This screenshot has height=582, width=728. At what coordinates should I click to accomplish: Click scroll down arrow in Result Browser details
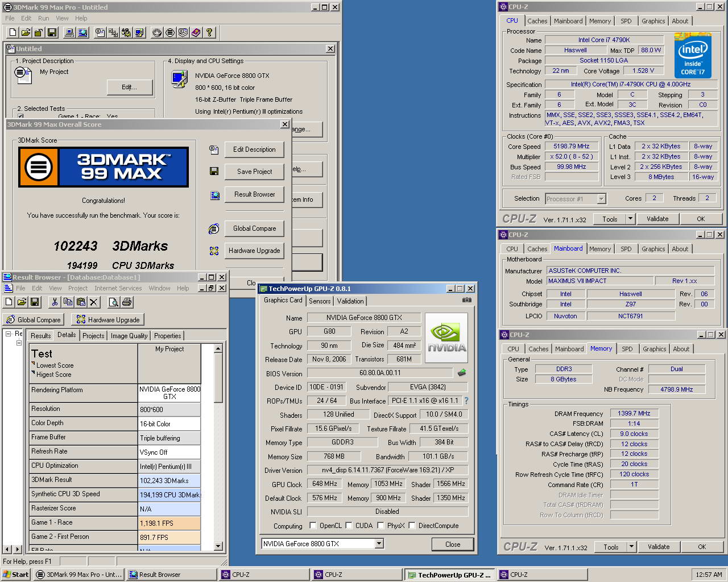click(218, 546)
